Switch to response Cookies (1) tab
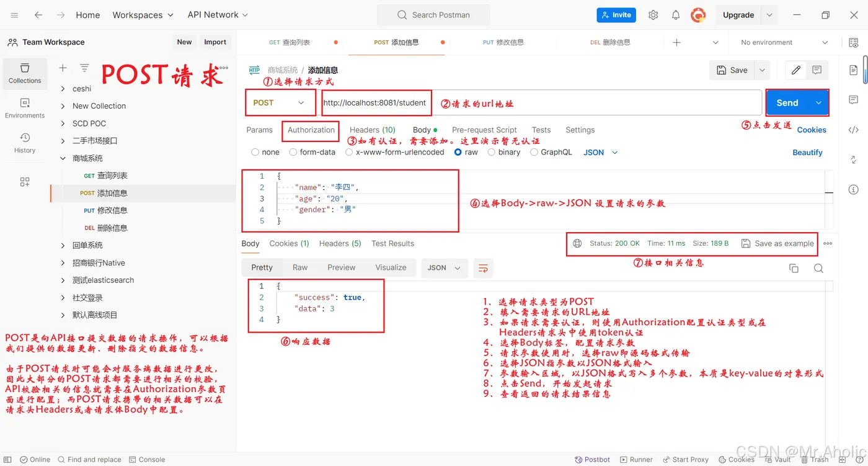Screen dimensions: 868x466 tap(289, 243)
